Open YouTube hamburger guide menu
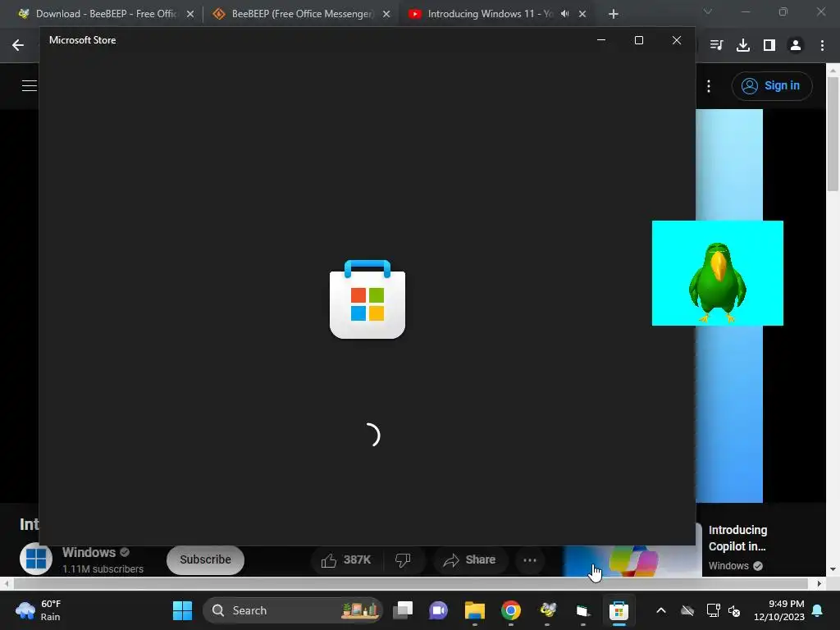The height and width of the screenshot is (630, 840). pyautogui.click(x=29, y=85)
